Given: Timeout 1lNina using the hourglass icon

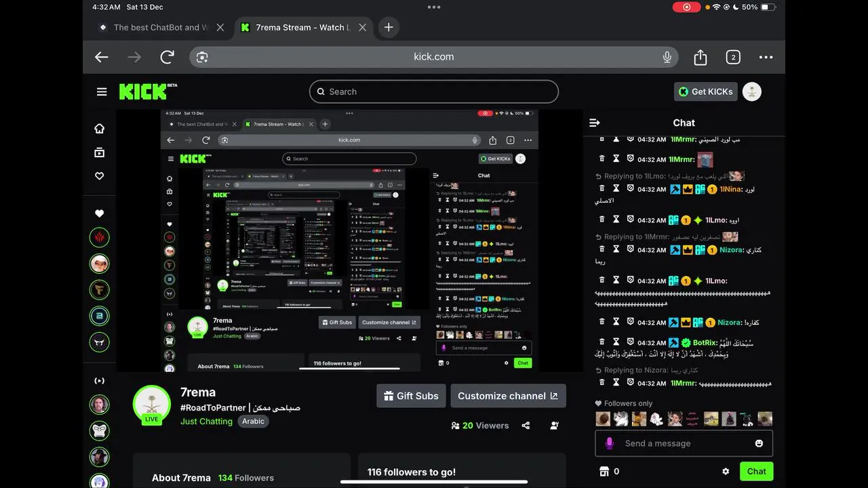Looking at the screenshot, I should pyautogui.click(x=616, y=190).
